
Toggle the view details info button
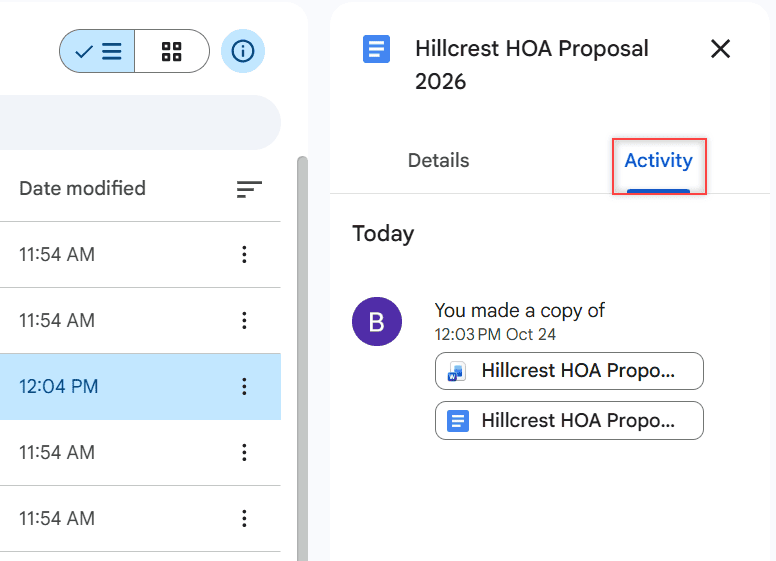click(242, 51)
